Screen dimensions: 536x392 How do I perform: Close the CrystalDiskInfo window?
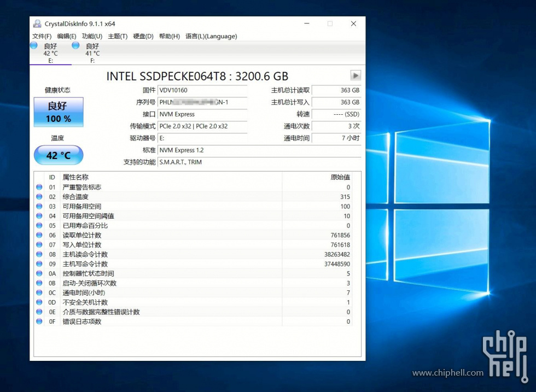[353, 24]
